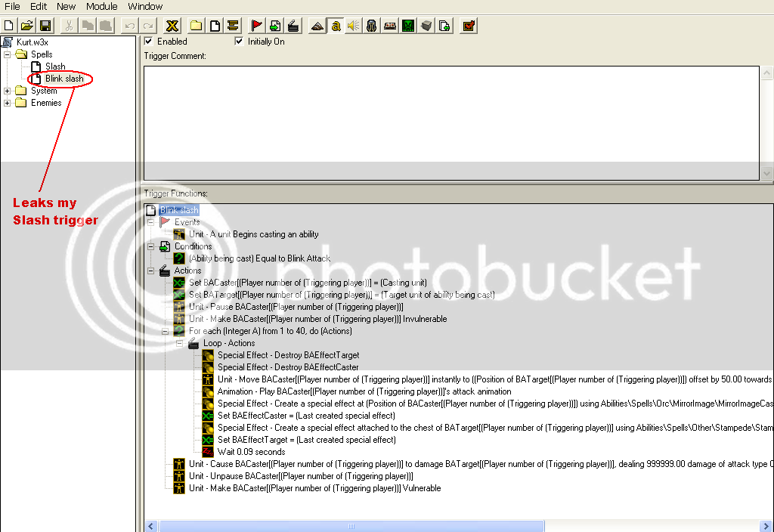Select the 'Set BATarget' action
Viewport: 774px width, 532px height.
pos(342,295)
